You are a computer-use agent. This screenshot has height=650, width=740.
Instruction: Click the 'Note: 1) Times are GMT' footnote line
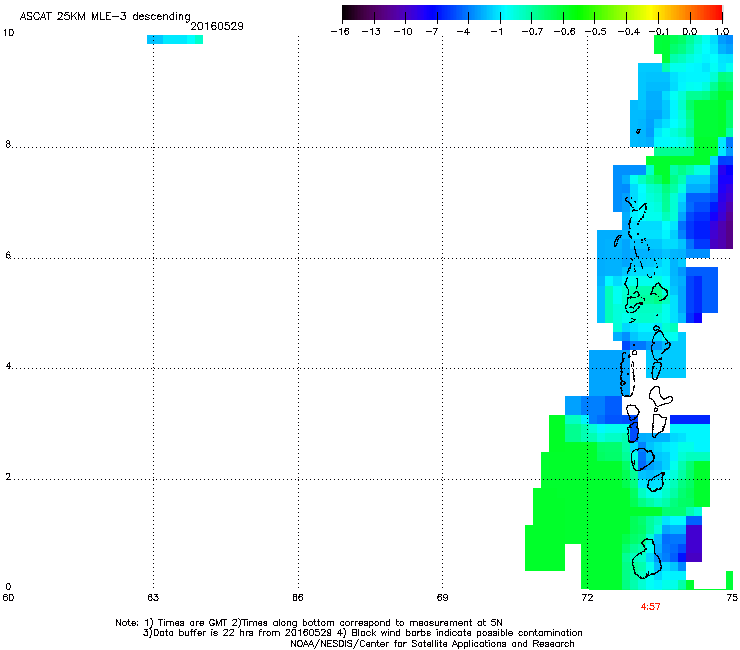(x=309, y=623)
